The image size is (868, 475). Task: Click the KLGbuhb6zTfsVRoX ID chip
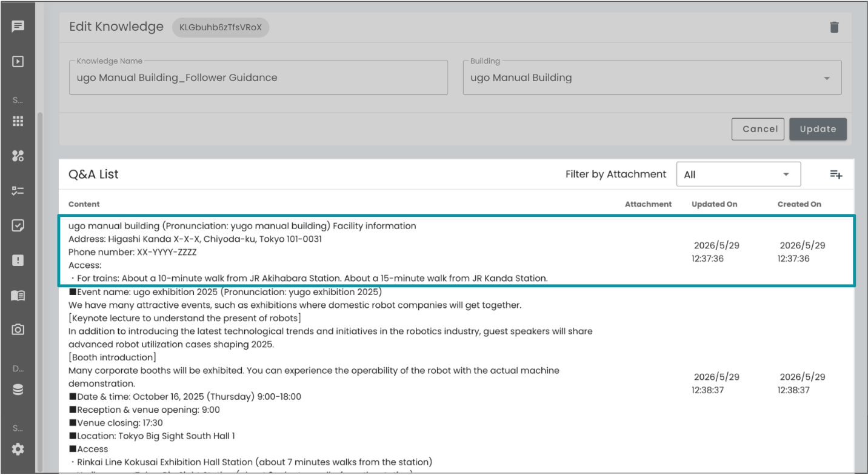(x=221, y=27)
